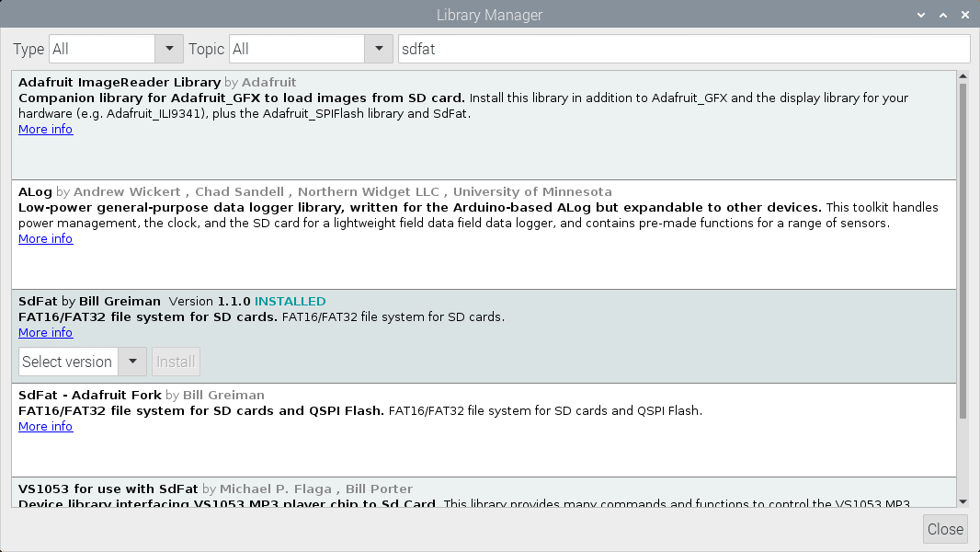Click the scrollbar down arrow
The image size is (980, 552).
963,501
